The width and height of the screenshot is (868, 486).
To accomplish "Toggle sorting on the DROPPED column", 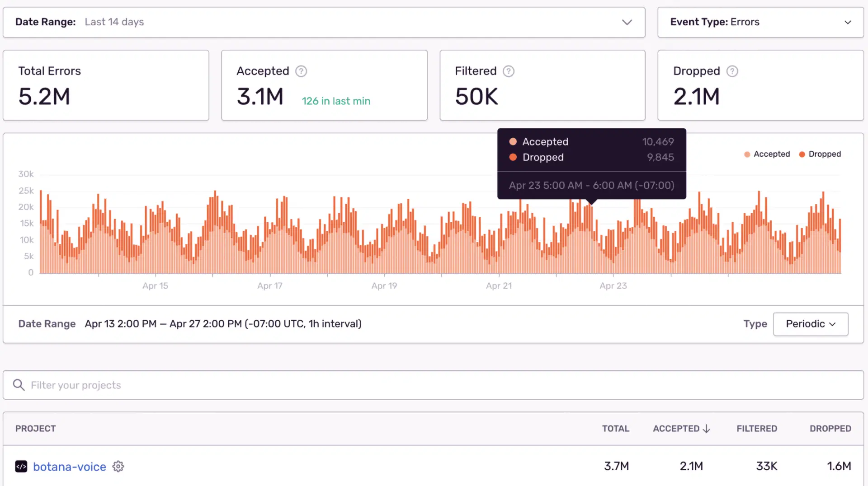I will pos(830,429).
